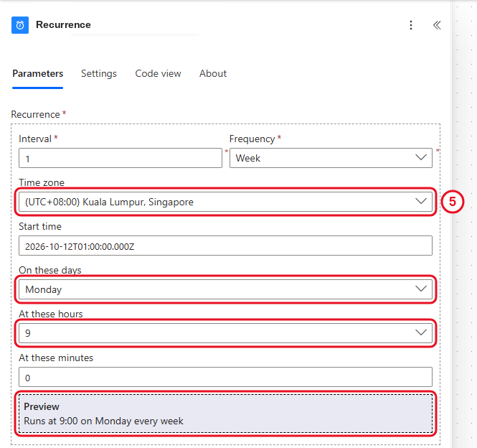
Task: Expand the At these hours dropdown
Action: (x=225, y=333)
